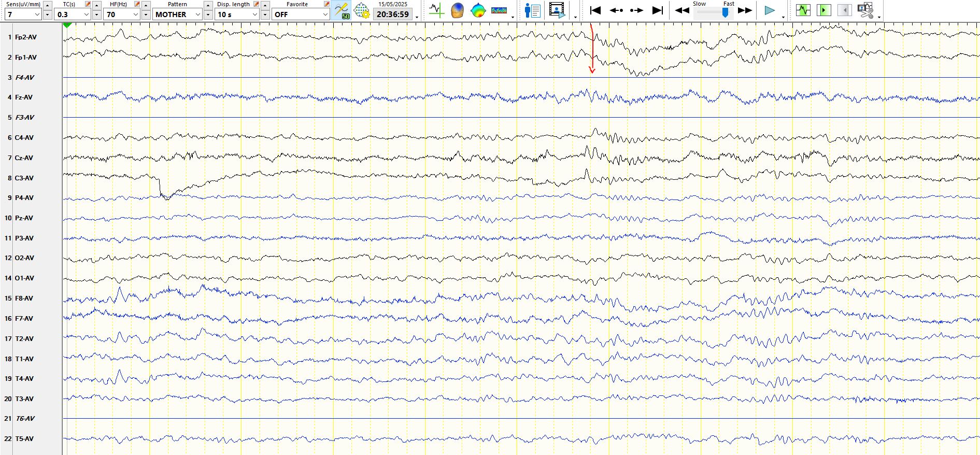This screenshot has width=980, height=455.
Task: Open the patient video playback icon
Action: click(557, 10)
